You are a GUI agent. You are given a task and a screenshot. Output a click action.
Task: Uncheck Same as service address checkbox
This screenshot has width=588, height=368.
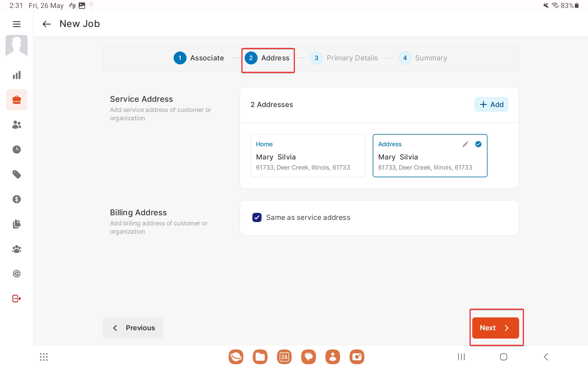point(257,217)
